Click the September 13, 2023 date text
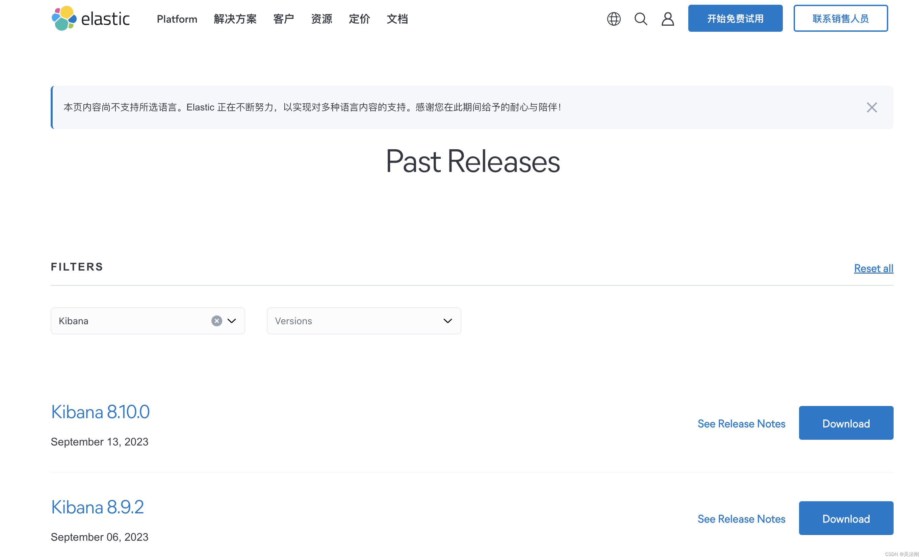Screen dimensions: 924x560 pos(100,442)
